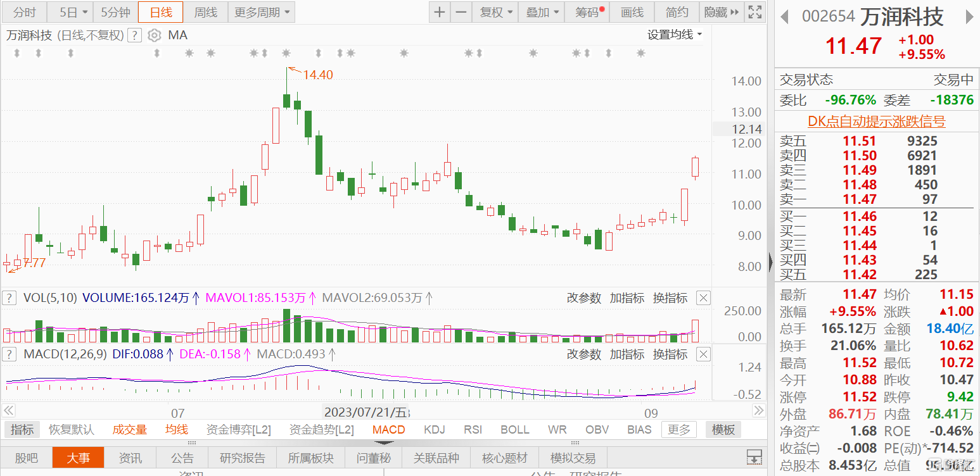Switch chart period to 5日
Screen dimensions: 980x476
pyautogui.click(x=69, y=12)
